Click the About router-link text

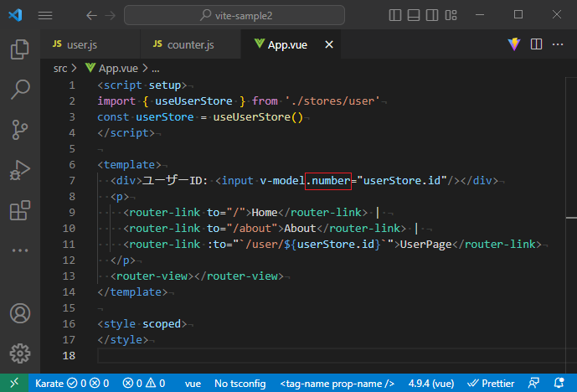click(300, 228)
